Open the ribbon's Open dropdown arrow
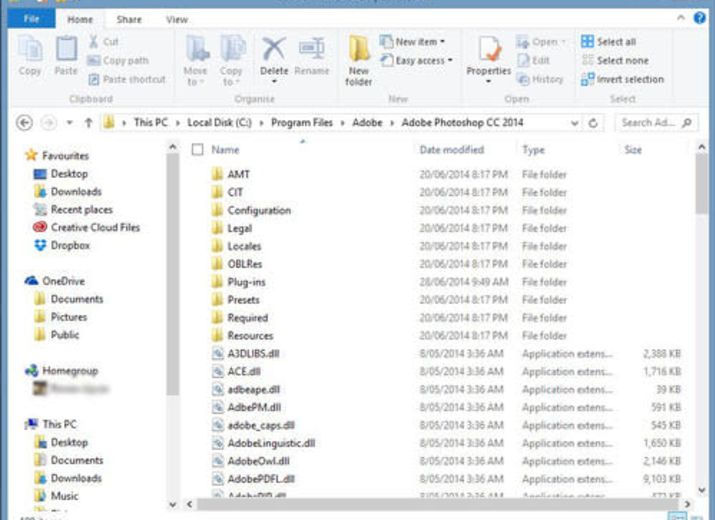715x520 pixels. point(564,42)
